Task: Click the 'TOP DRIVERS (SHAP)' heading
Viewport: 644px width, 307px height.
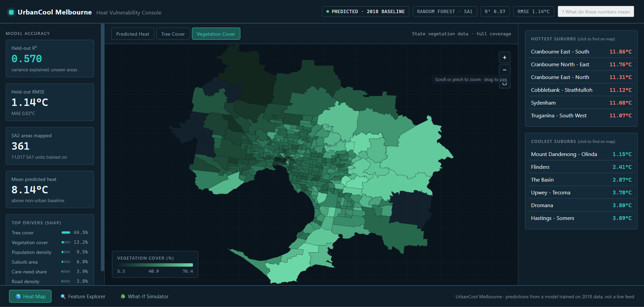Action: pos(36,223)
